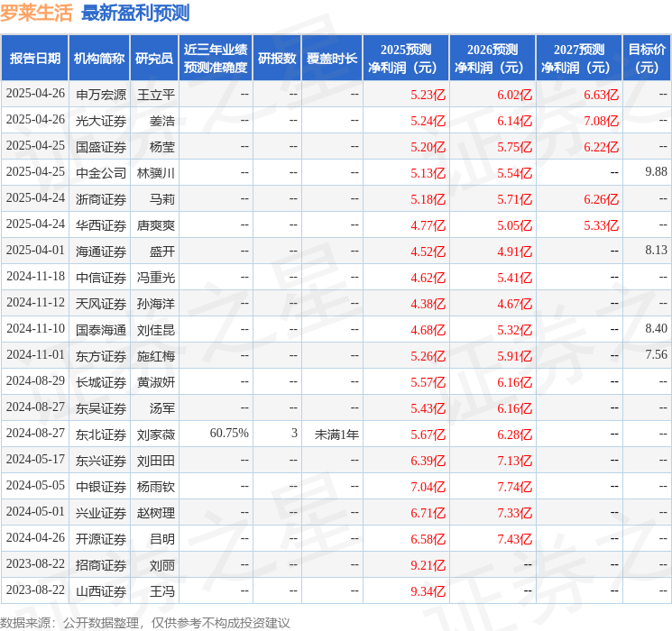
Task: Select the 东兴证券 institution cell
Action: tap(101, 461)
